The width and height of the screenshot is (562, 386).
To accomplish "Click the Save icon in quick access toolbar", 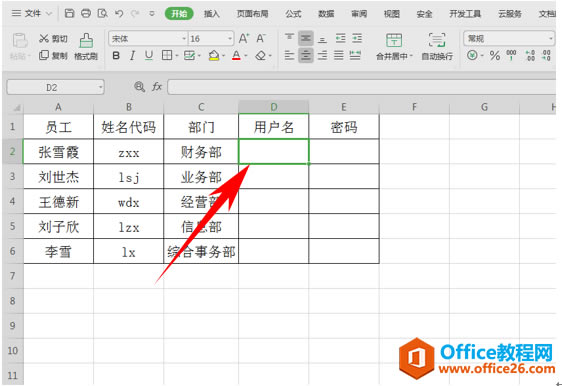I will tap(69, 14).
